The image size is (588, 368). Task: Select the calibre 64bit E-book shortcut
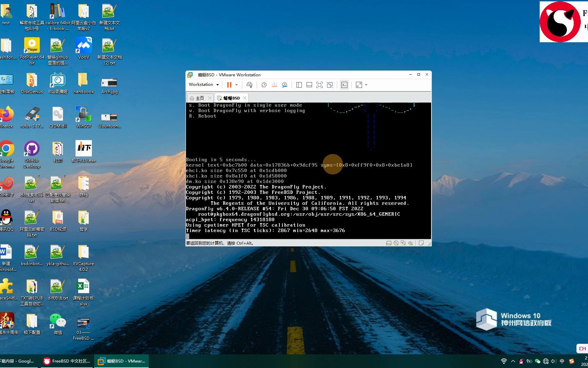58,17
